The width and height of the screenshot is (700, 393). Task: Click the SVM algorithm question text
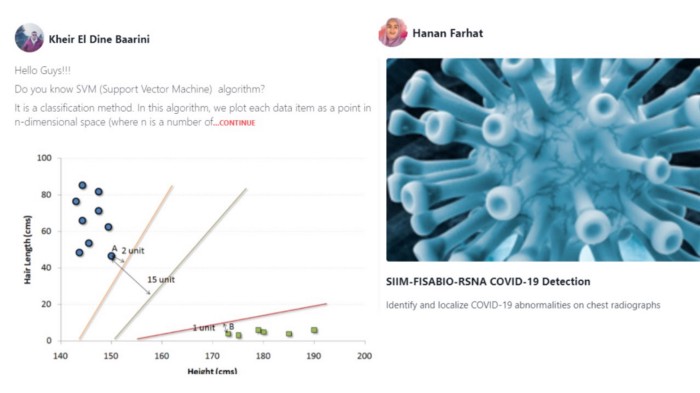(139, 89)
